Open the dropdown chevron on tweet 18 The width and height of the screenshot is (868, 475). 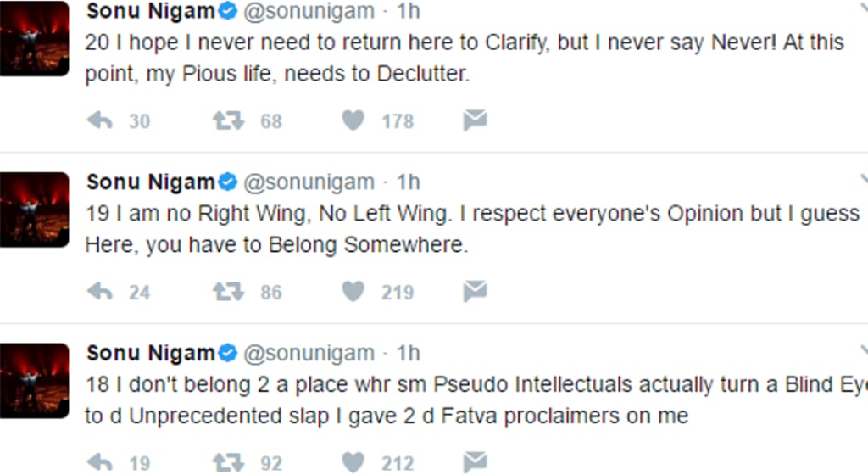click(x=863, y=349)
